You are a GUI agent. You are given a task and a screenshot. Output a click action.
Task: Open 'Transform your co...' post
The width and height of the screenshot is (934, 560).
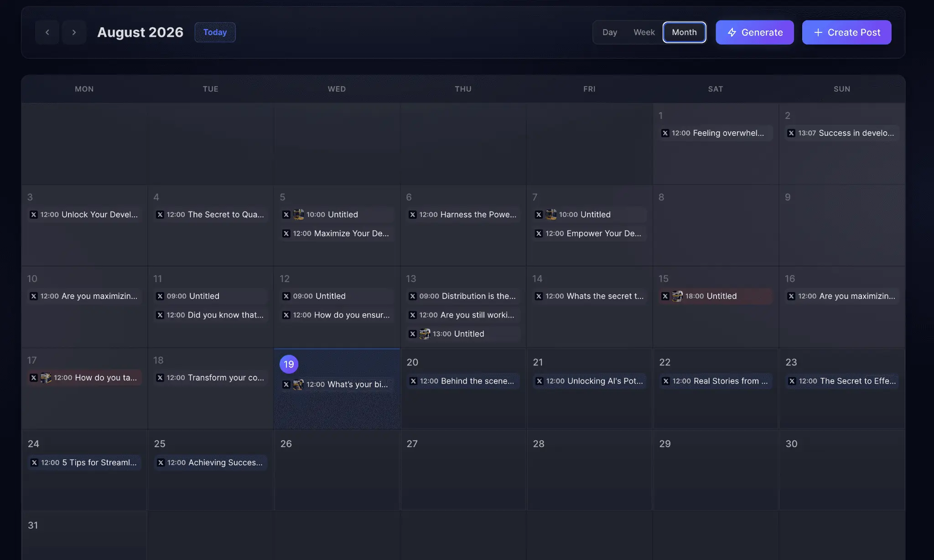(211, 378)
